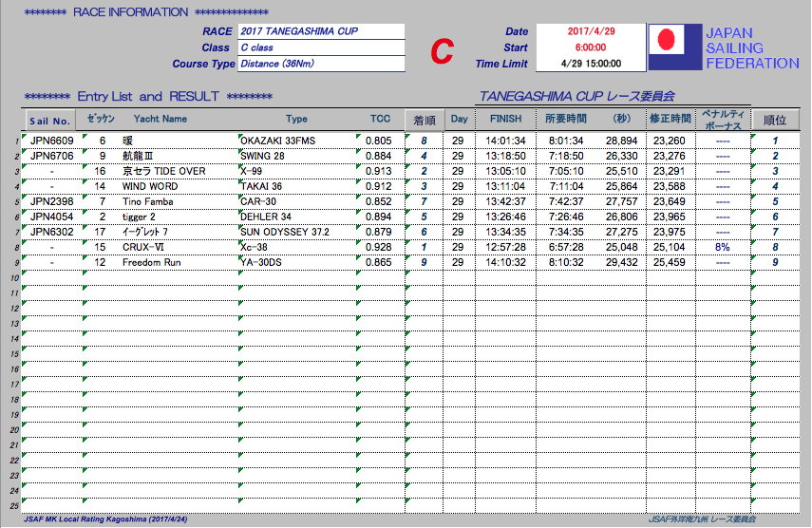This screenshot has height=528, width=812.
Task: Click JSAF外洋南九州 レース委員会 footer text
Action: pos(702,519)
